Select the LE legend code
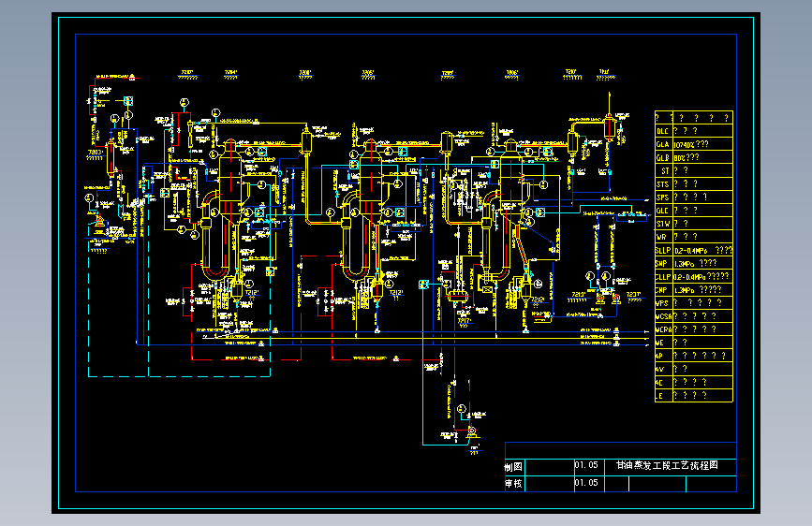 (x=659, y=396)
